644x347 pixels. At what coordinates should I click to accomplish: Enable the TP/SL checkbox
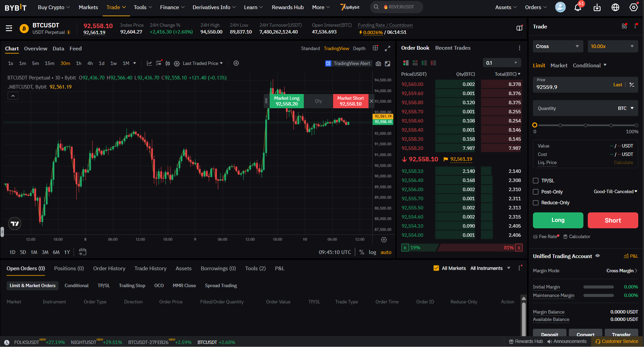pyautogui.click(x=536, y=181)
